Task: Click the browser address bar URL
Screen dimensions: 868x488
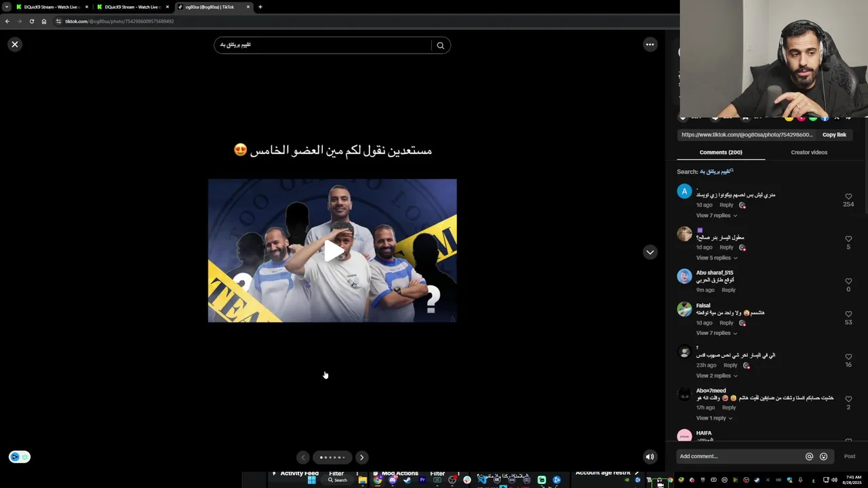Action: [119, 21]
